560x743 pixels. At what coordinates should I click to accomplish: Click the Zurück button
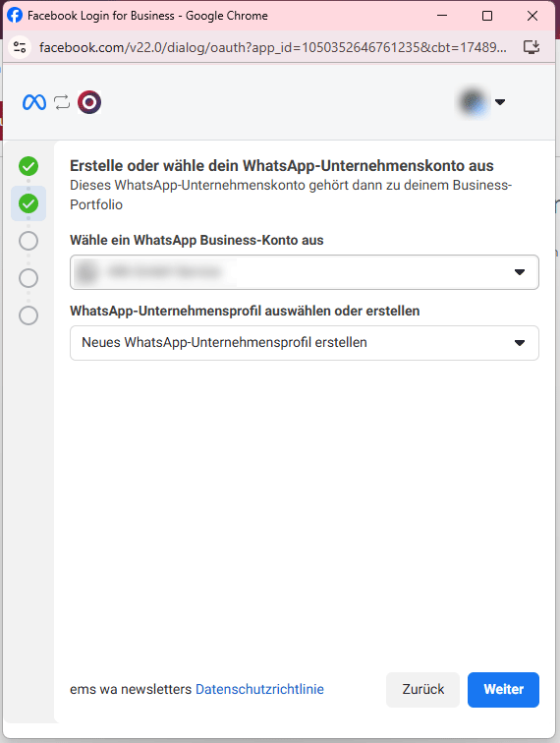pyautogui.click(x=422, y=690)
